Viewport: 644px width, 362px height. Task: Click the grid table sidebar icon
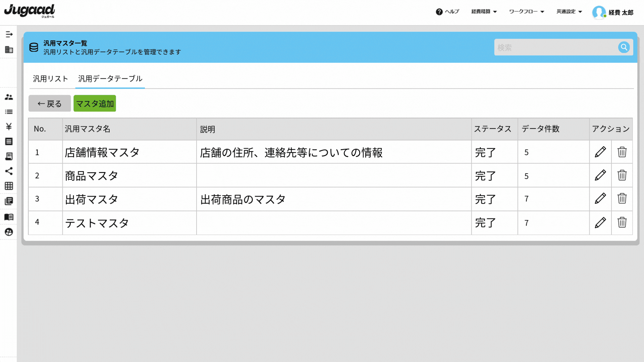[x=9, y=186]
